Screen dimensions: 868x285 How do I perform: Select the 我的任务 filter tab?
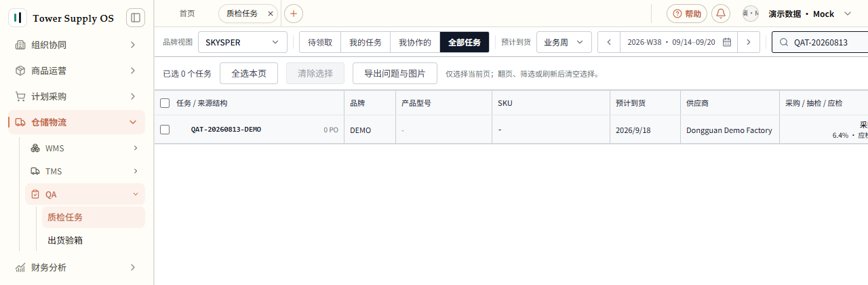click(x=366, y=42)
